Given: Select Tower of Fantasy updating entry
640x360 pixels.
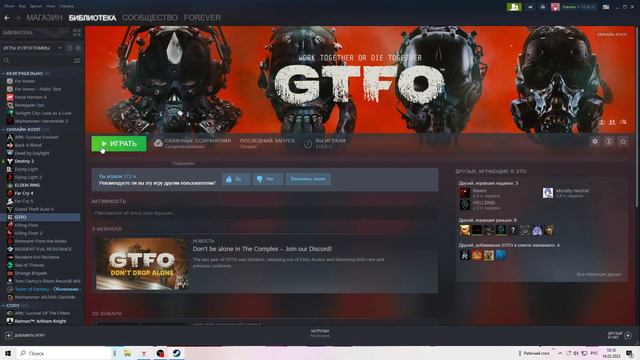Looking at the screenshot, I should 47,289.
